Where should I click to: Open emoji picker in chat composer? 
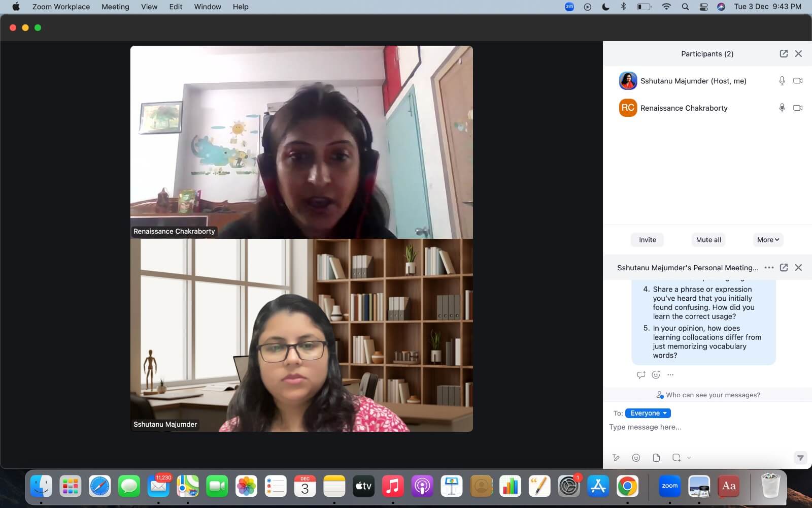point(636,458)
